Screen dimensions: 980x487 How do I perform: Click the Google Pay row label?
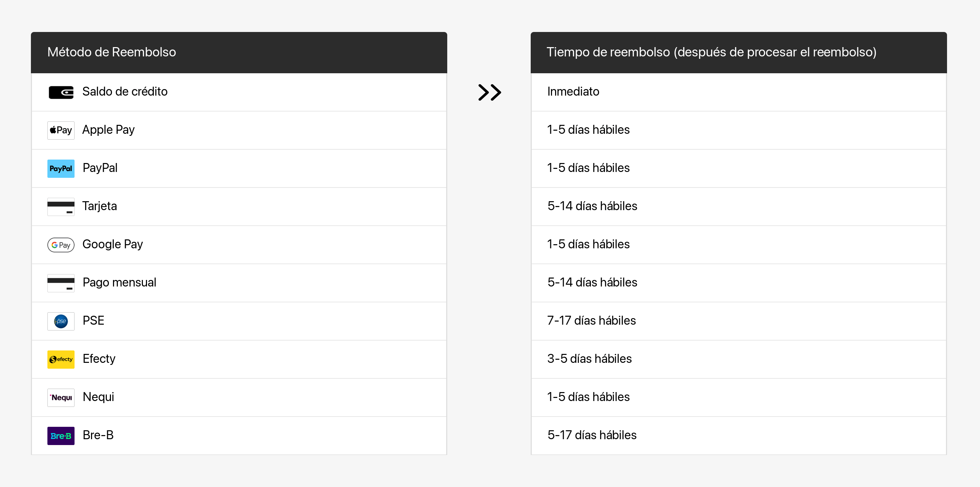(113, 244)
